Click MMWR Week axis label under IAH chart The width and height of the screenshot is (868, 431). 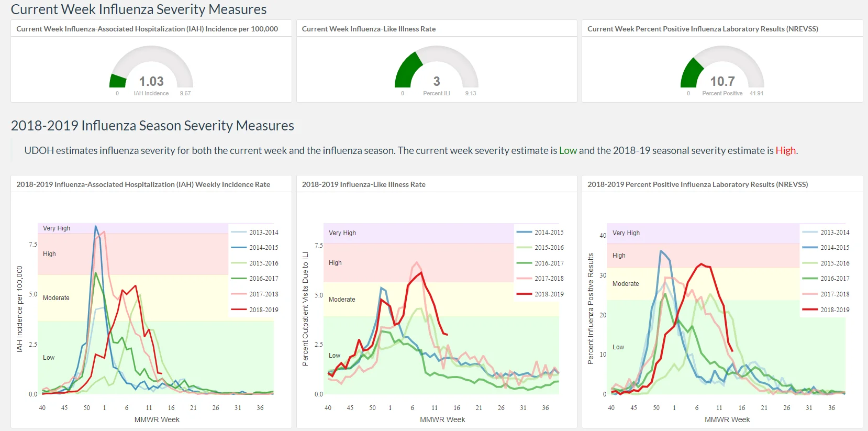(x=157, y=419)
